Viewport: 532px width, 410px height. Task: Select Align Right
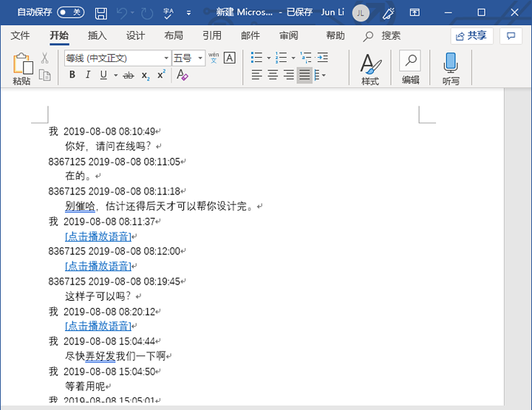[289, 75]
